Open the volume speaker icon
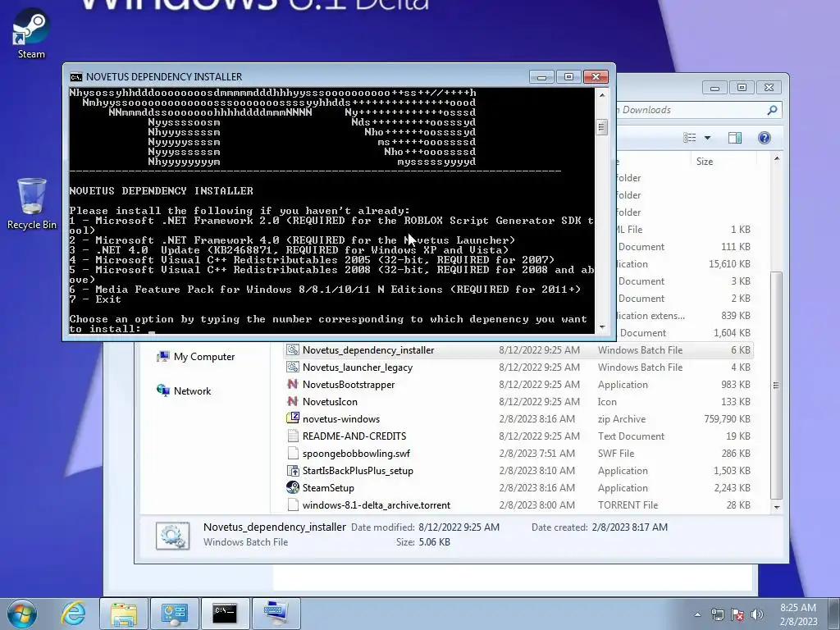The height and width of the screenshot is (630, 840). (757, 614)
